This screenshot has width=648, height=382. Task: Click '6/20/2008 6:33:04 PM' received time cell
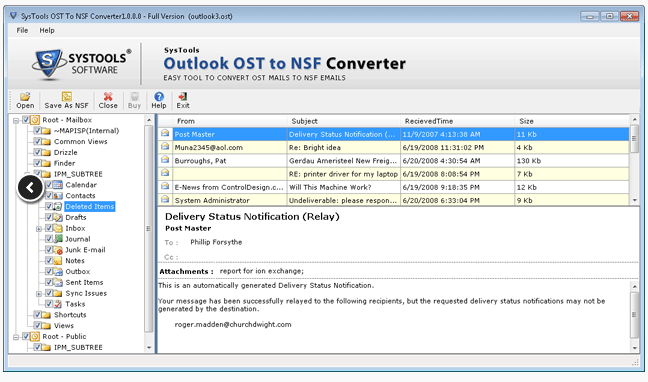(x=457, y=201)
